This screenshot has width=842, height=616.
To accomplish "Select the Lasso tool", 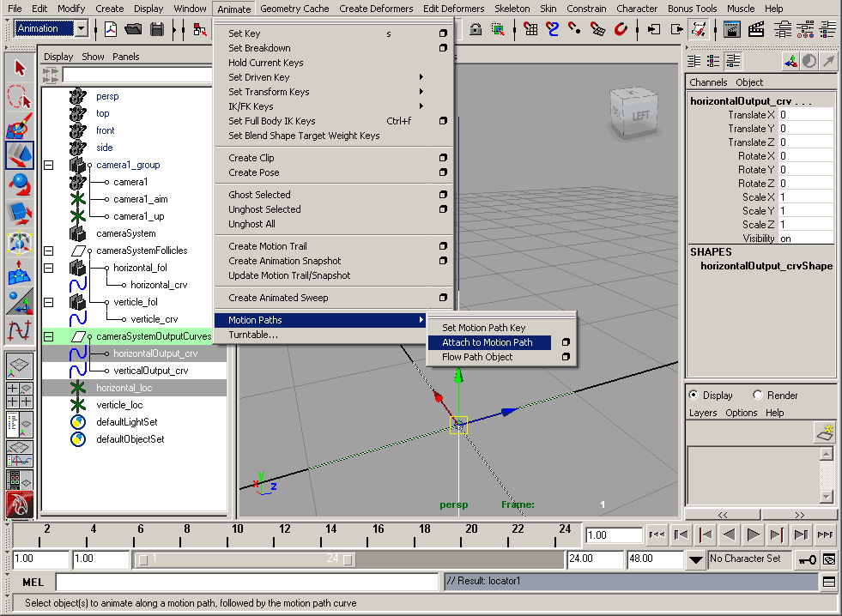I will pyautogui.click(x=20, y=97).
